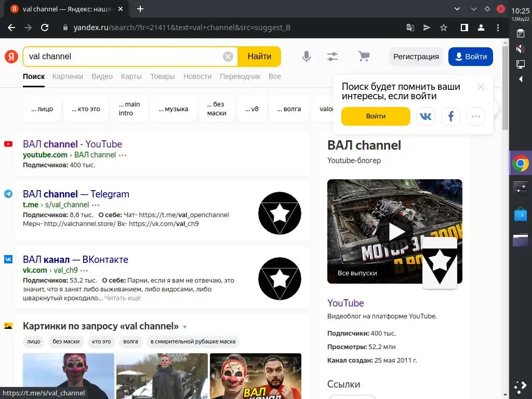532x399 pixels.
Task: Toggle muted volume icon in side panel
Action: tap(521, 49)
